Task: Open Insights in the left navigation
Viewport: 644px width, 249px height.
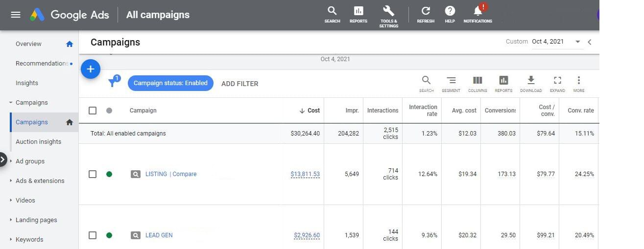Action: [x=27, y=83]
